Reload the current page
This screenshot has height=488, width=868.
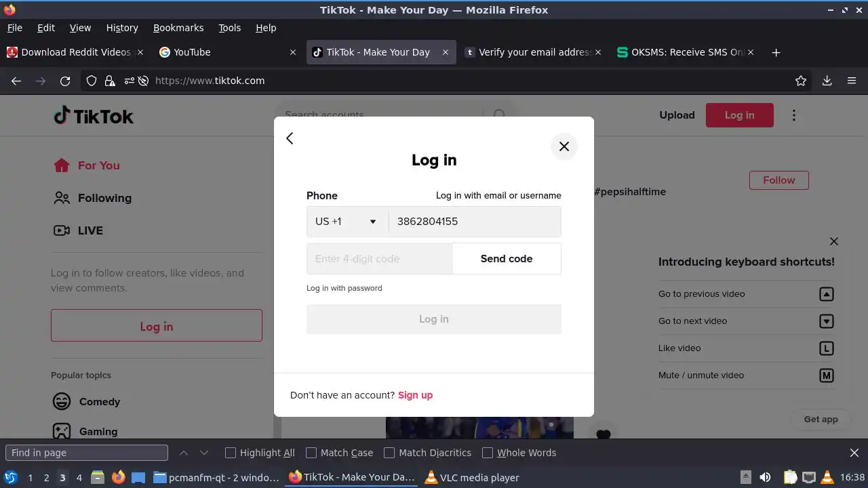click(x=65, y=81)
